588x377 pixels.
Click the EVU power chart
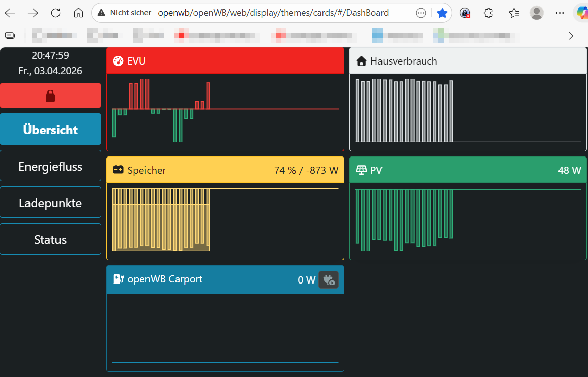pyautogui.click(x=225, y=111)
